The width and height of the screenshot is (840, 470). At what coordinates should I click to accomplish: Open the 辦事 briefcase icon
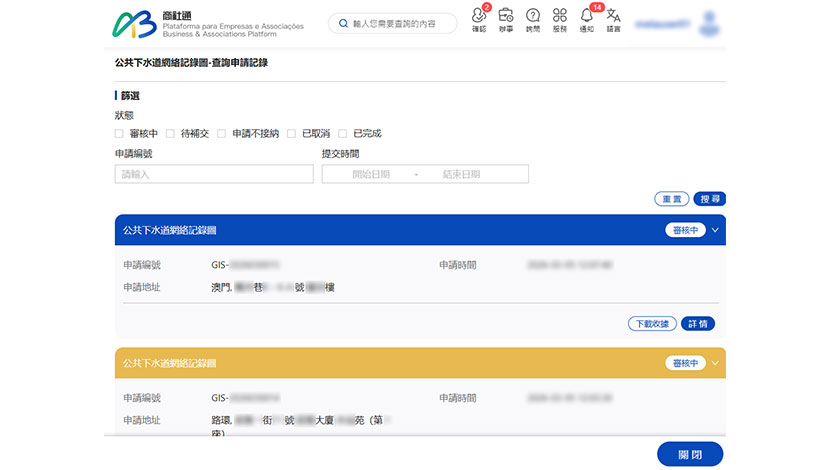point(506,17)
